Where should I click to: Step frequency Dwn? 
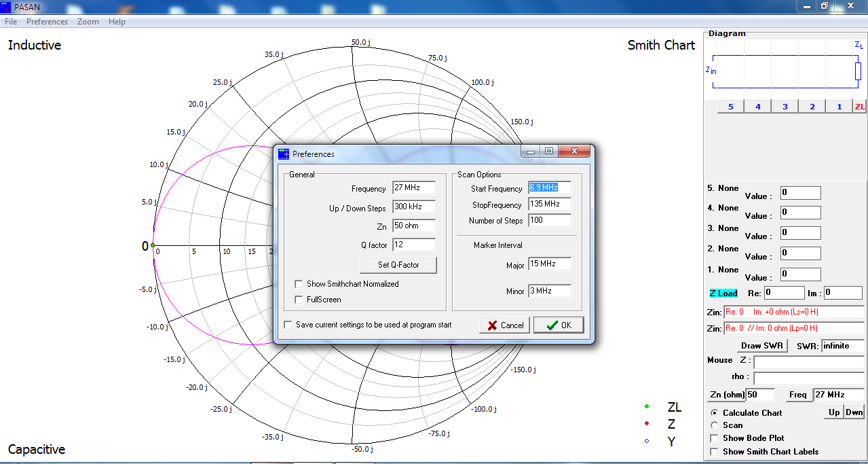point(854,412)
